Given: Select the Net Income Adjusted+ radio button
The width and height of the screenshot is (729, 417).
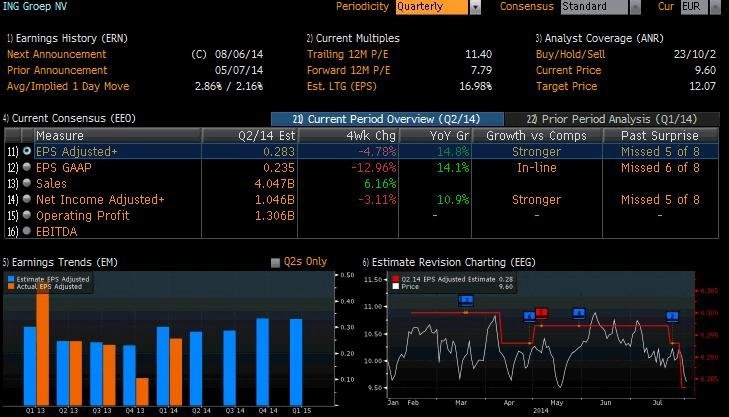Looking at the screenshot, I should [x=27, y=199].
